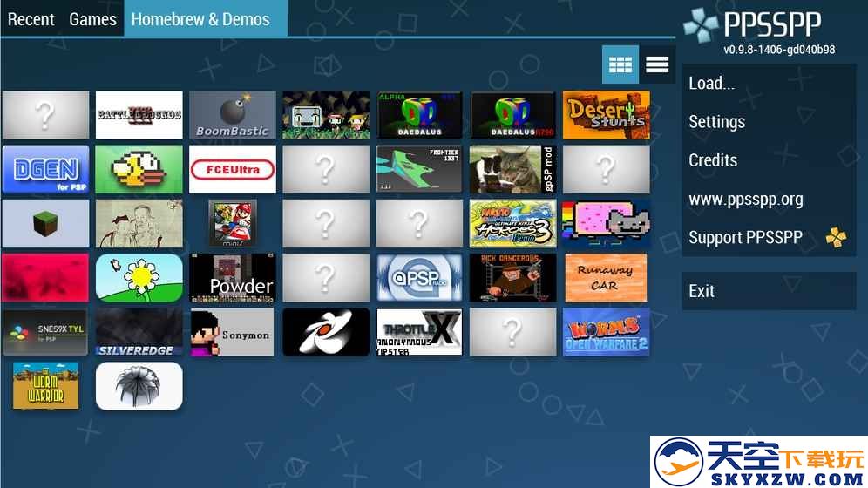Launch gpSP mod cat tile
This screenshot has height=488, width=868.
click(513, 169)
